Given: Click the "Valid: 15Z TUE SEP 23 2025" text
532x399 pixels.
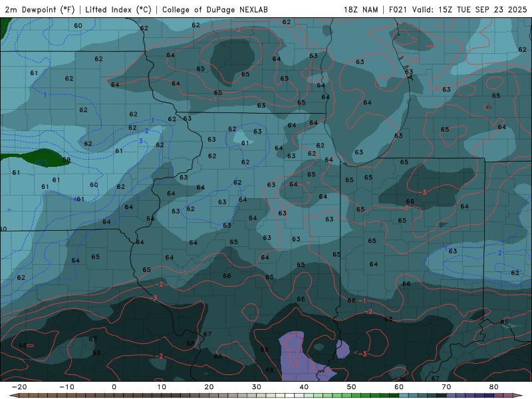Looking at the screenshot, I should pos(469,9).
